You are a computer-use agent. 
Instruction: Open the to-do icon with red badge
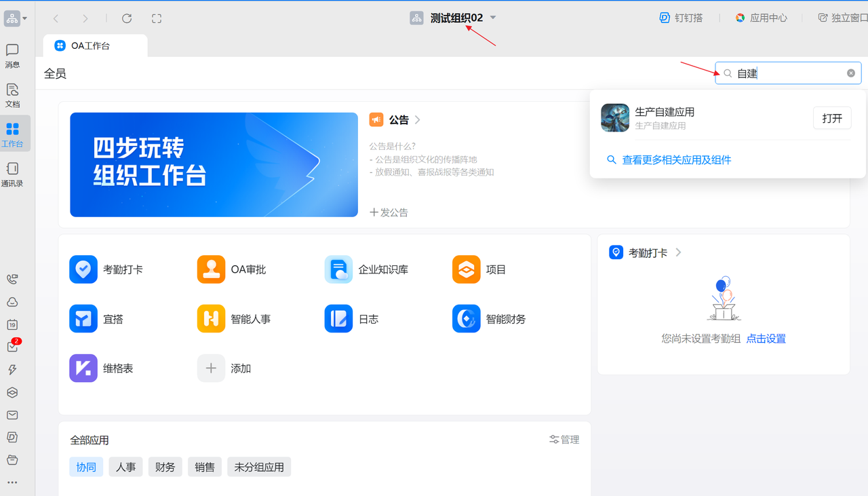coord(12,347)
